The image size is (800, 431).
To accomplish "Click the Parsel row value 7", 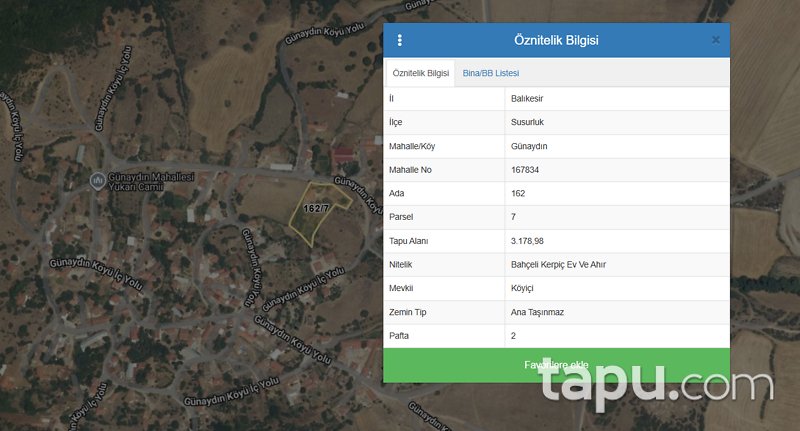I will click(513, 217).
